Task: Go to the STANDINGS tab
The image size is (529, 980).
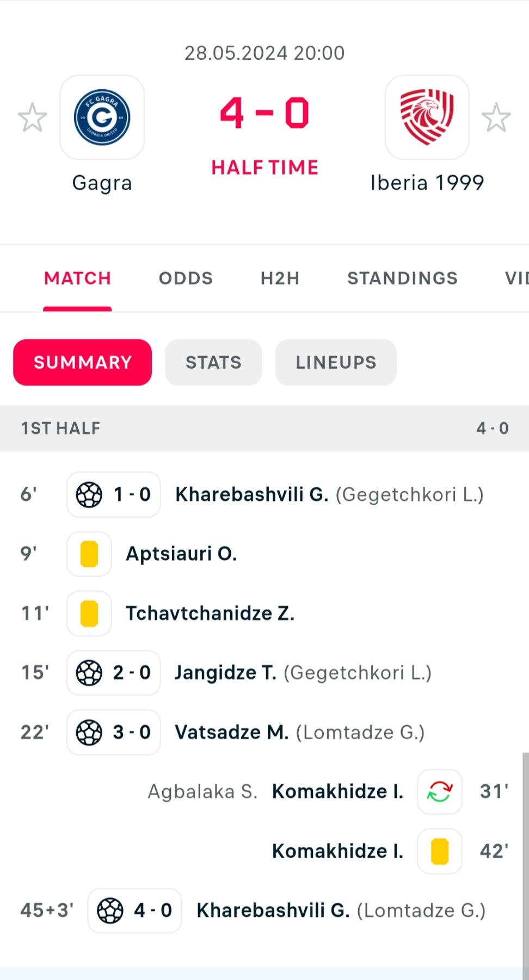Action: click(x=402, y=278)
